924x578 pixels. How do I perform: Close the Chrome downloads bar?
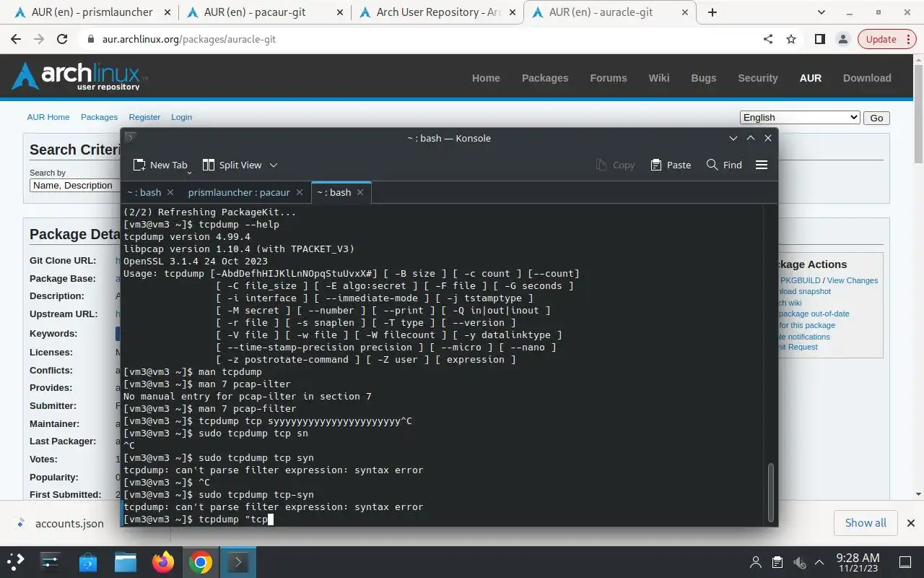pos(911,523)
